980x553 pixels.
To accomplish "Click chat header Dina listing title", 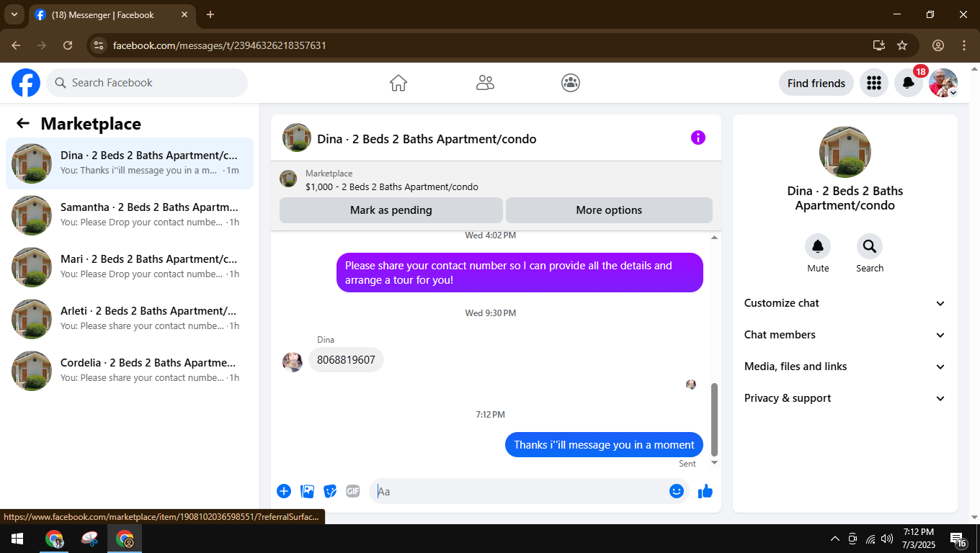I will (427, 139).
